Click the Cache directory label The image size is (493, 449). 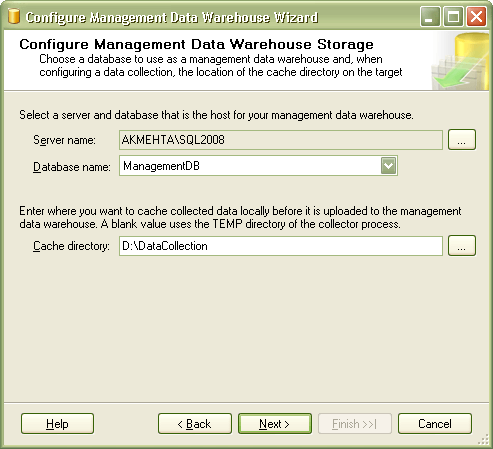coord(71,246)
